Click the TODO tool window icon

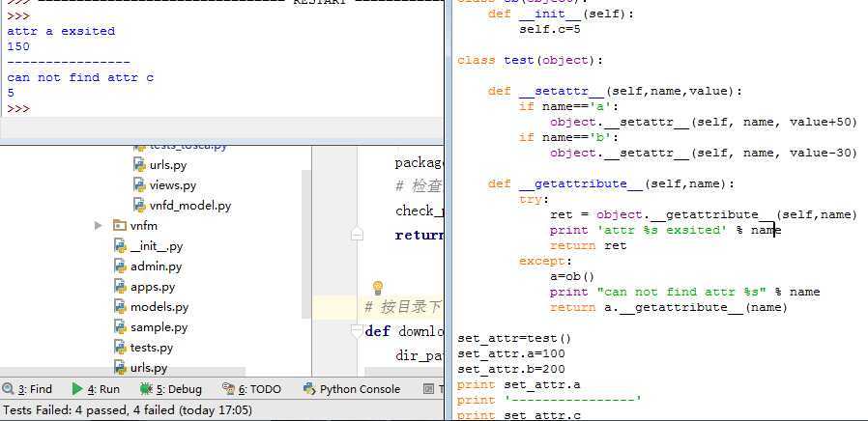(x=228, y=389)
